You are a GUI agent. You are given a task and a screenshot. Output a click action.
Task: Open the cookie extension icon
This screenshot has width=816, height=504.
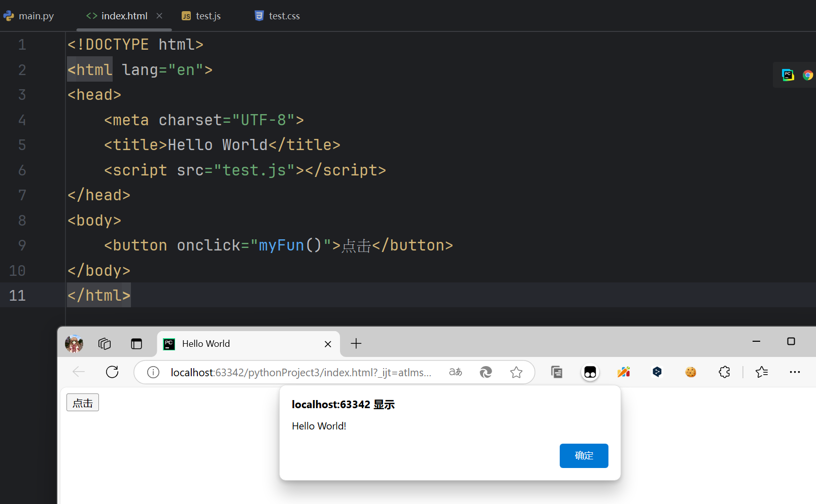pyautogui.click(x=691, y=372)
